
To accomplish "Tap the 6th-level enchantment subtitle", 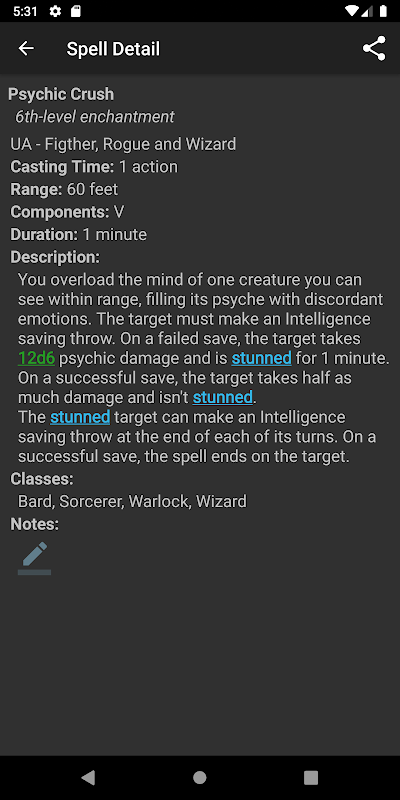I will 95,117.
